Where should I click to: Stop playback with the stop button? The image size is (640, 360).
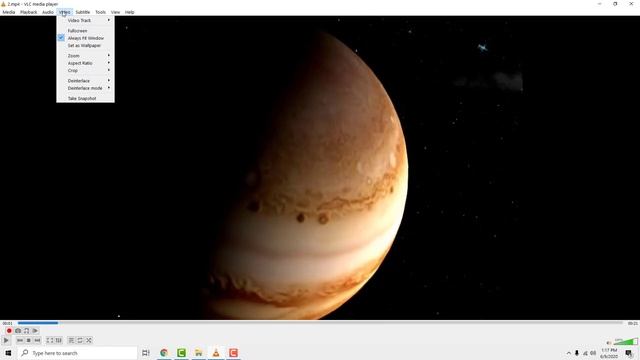(x=29, y=340)
